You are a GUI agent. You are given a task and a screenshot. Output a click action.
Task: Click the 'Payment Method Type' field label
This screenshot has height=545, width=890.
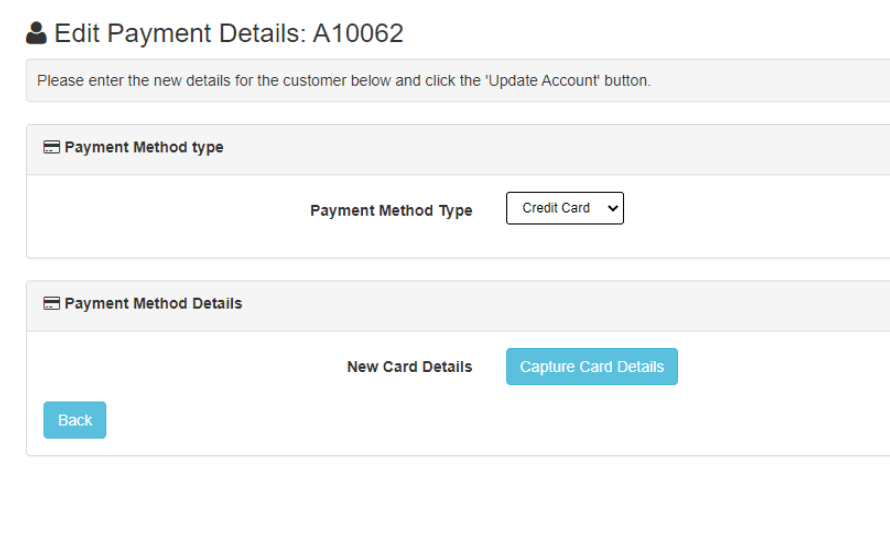click(391, 211)
